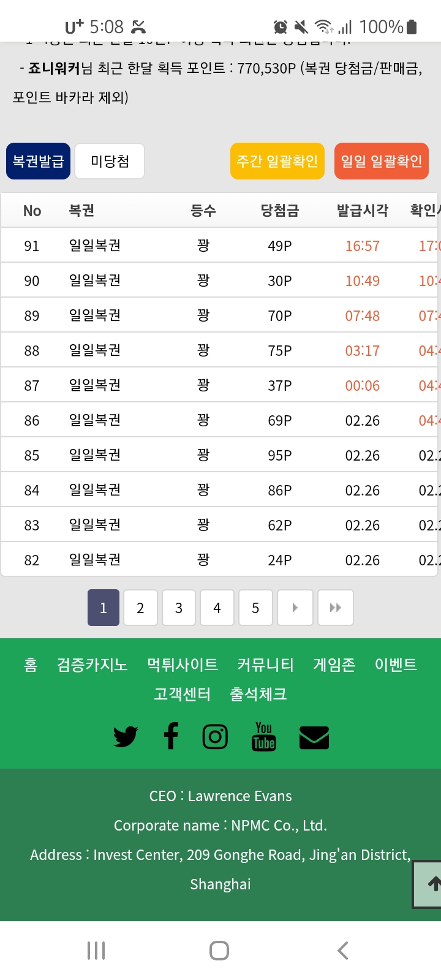Open 먹튀사이트 footer menu link

coord(183,665)
